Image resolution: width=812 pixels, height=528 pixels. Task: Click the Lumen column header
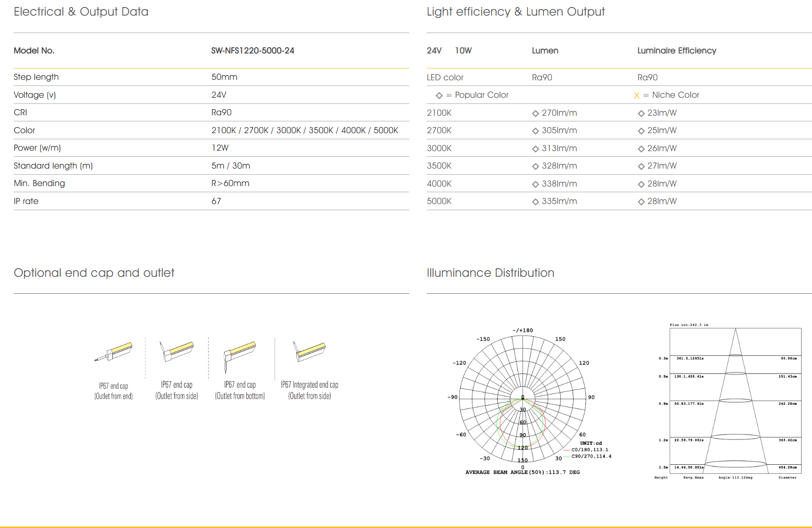tap(545, 51)
